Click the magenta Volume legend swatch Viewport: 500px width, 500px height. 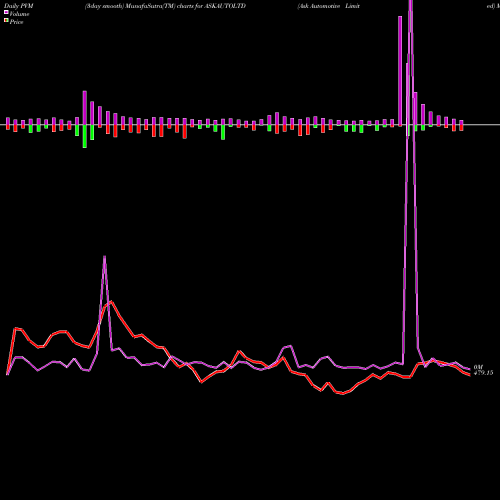(x=6, y=13)
